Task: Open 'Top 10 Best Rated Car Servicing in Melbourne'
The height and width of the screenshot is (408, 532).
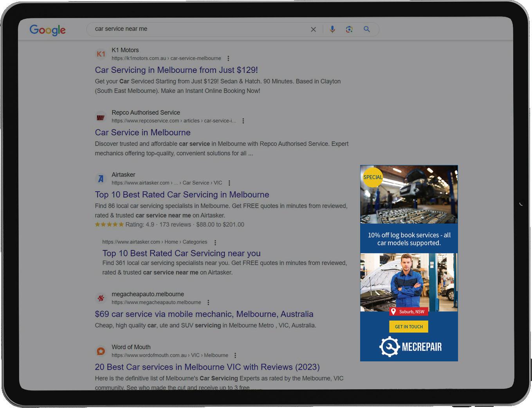Action: 182,194
